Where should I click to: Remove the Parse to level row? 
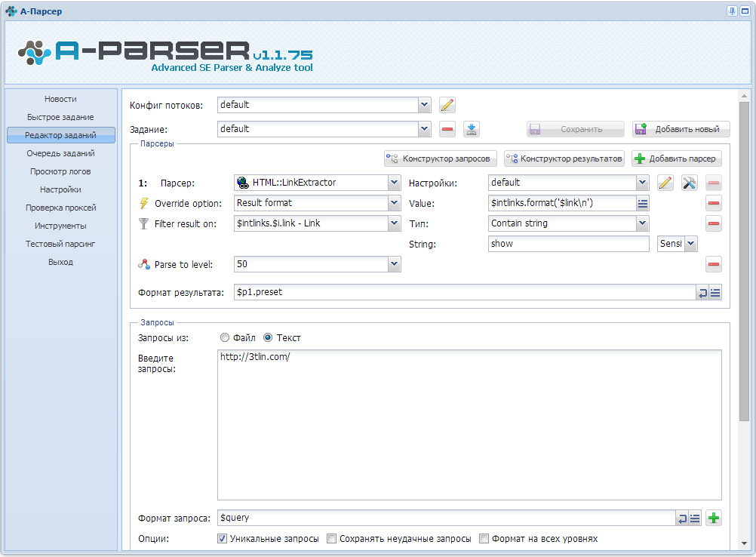(714, 264)
